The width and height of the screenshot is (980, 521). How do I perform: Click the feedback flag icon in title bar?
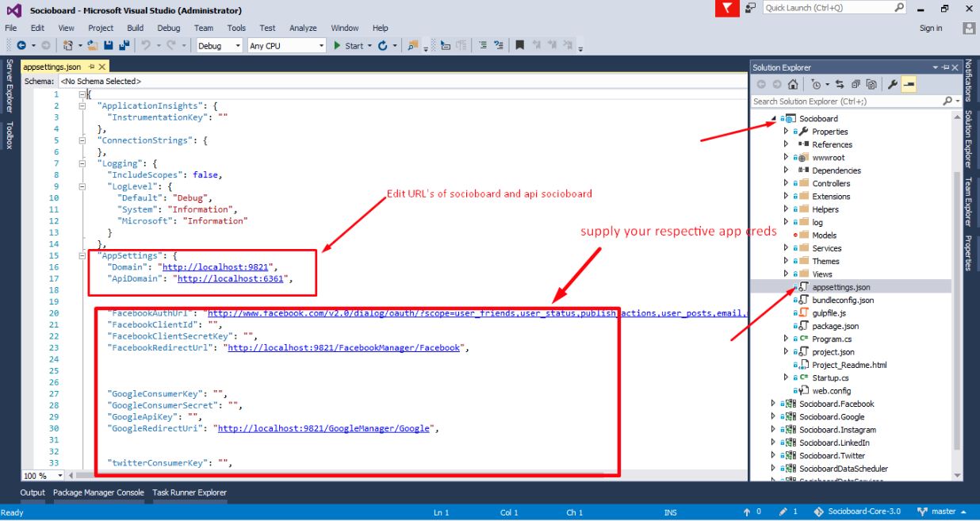[726, 8]
